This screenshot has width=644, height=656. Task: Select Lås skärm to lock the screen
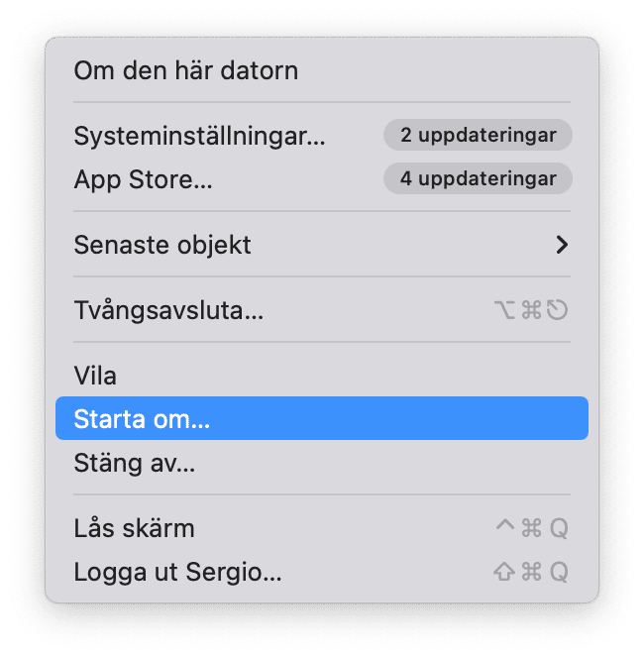click(x=134, y=528)
